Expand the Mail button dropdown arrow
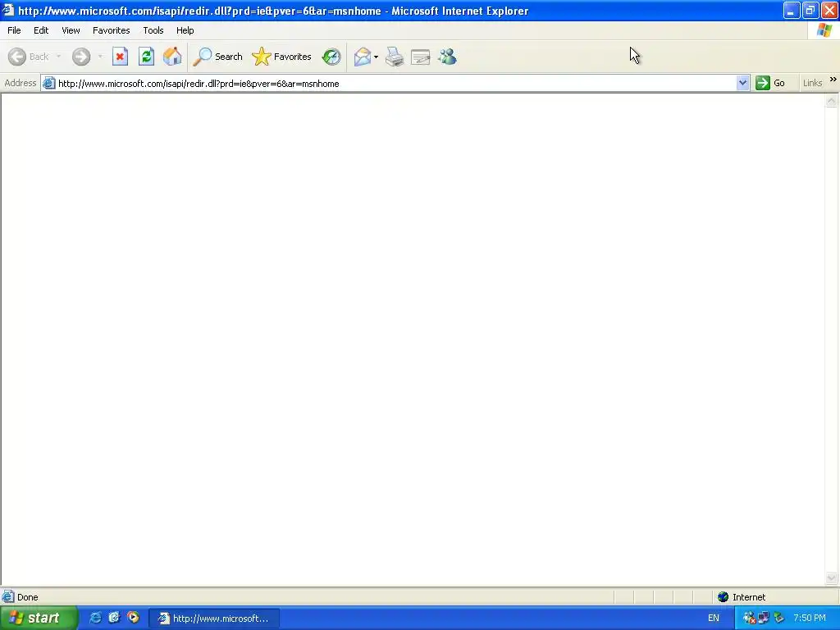This screenshot has width=840, height=630. click(x=376, y=57)
